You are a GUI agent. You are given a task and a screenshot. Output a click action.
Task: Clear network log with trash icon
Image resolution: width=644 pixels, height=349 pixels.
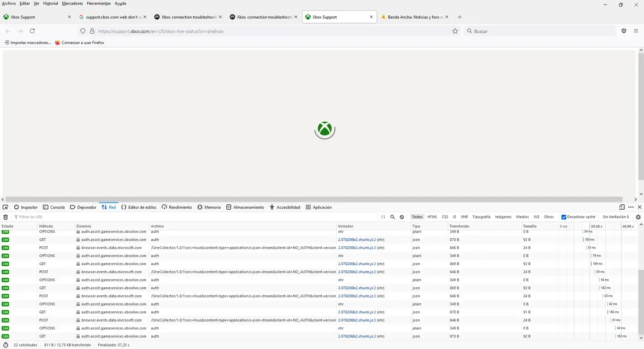pyautogui.click(x=5, y=217)
